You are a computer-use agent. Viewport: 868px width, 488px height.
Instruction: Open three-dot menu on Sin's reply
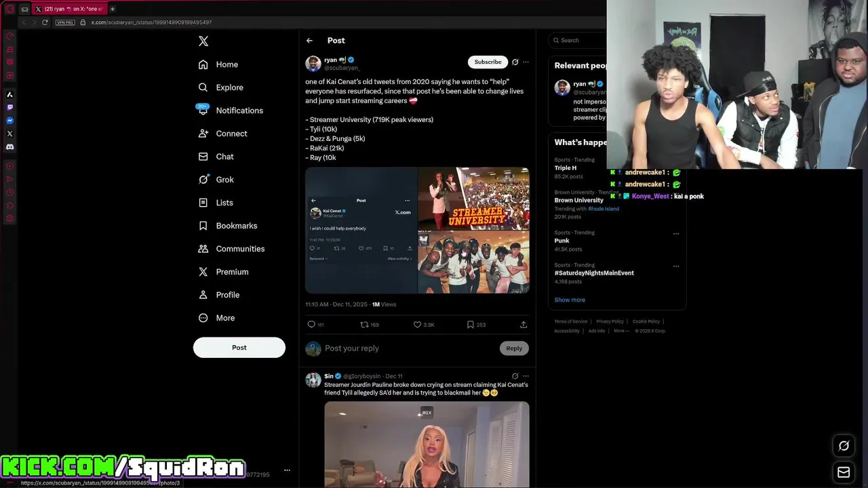526,376
